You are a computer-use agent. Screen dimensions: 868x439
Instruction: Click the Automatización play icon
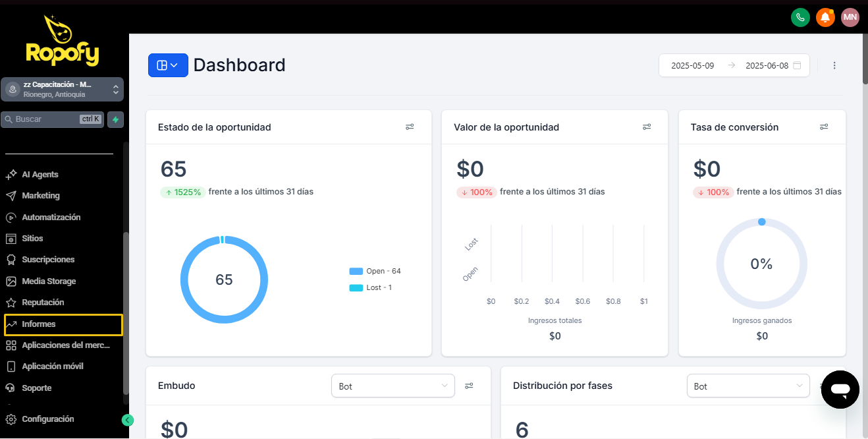(x=11, y=218)
